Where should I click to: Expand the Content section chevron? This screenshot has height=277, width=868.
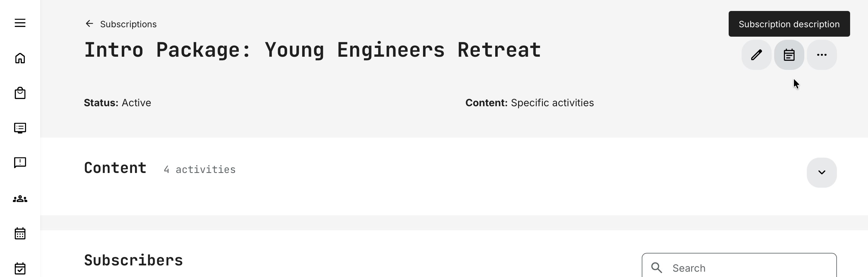[x=822, y=172]
